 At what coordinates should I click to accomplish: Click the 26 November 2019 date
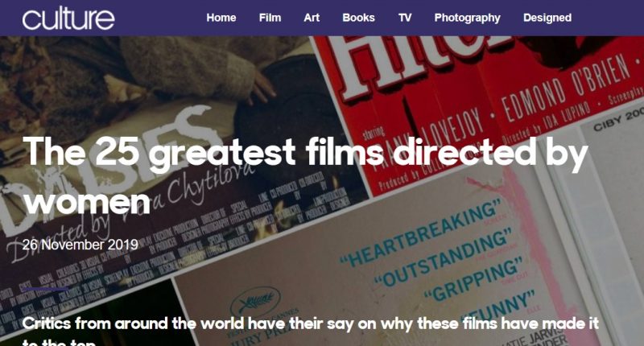80,245
